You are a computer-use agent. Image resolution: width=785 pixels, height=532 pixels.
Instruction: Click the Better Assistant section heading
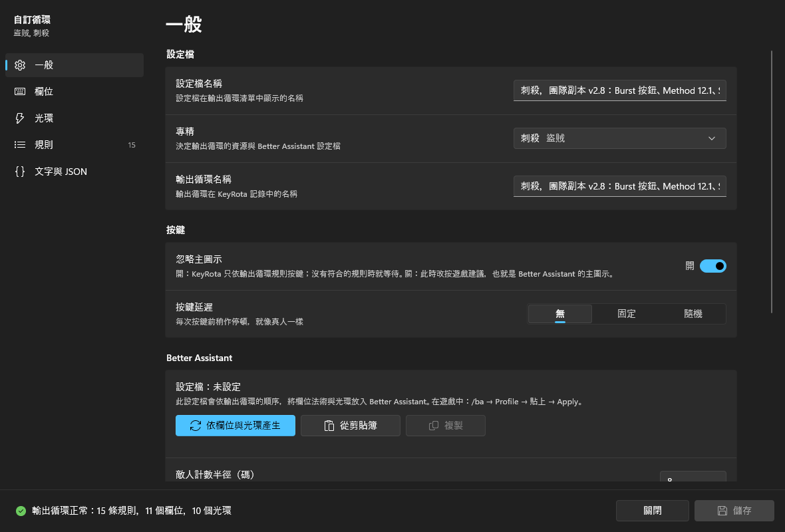(x=200, y=358)
